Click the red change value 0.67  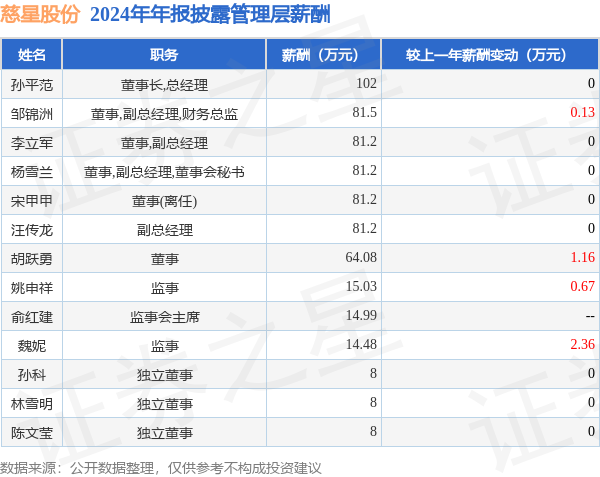[582, 286]
